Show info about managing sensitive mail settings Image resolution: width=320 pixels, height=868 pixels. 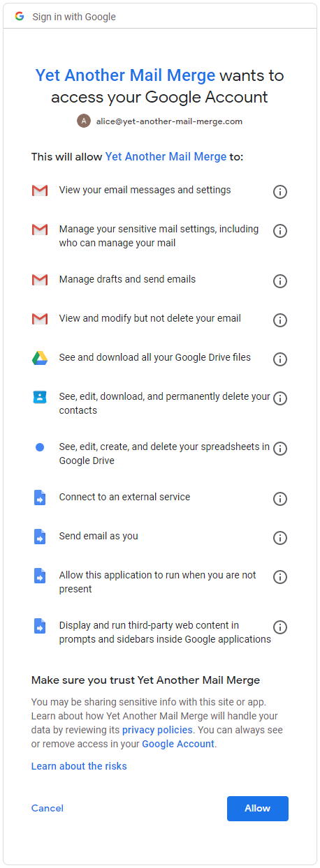click(x=280, y=230)
